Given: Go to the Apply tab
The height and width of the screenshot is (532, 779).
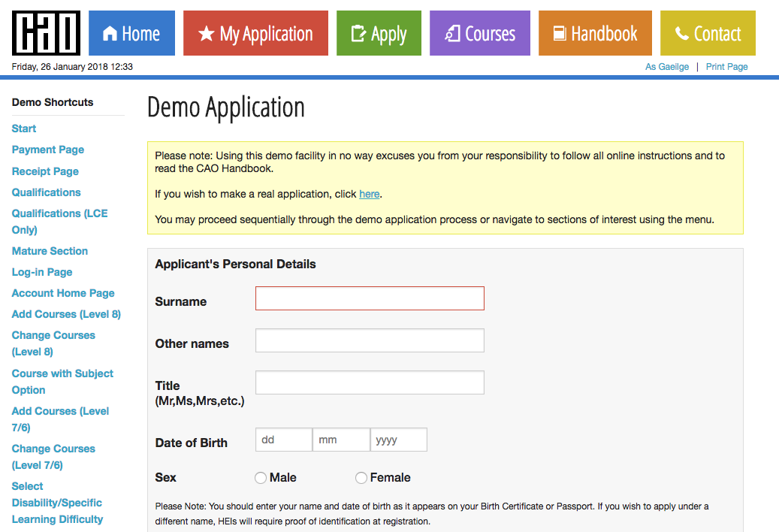Looking at the screenshot, I should (379, 33).
